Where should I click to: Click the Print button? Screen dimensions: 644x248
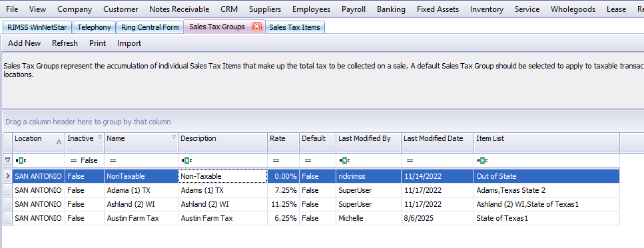tap(97, 43)
